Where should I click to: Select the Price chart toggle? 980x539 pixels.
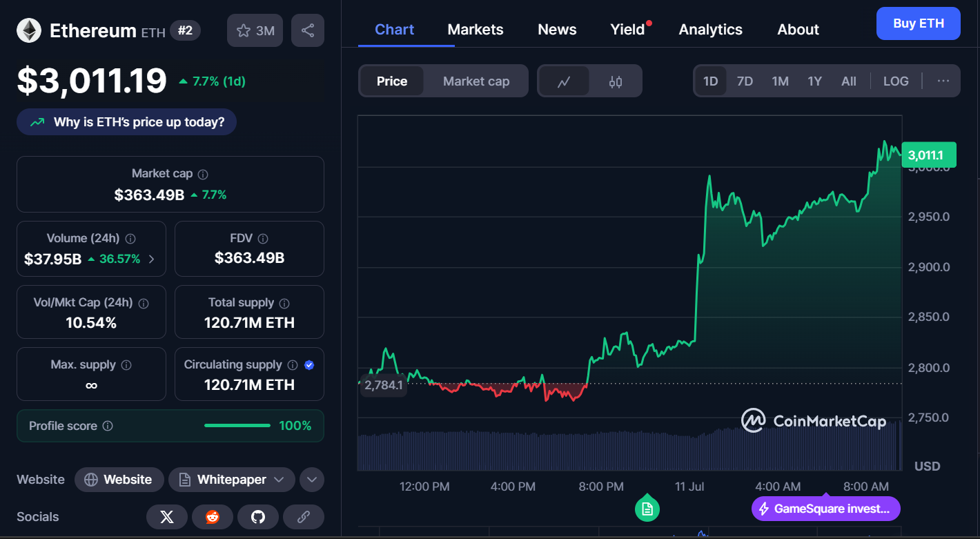[392, 81]
